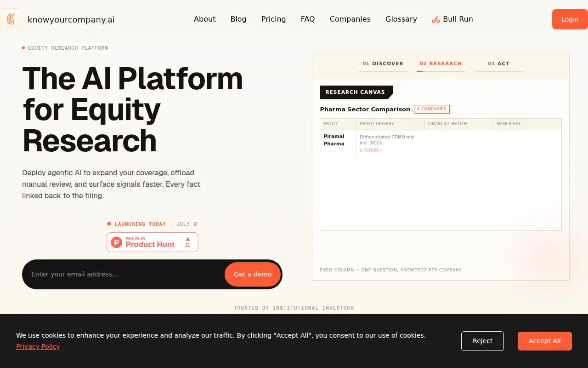Open the FAQ page
Image resolution: width=588 pixels, height=368 pixels.
308,19
